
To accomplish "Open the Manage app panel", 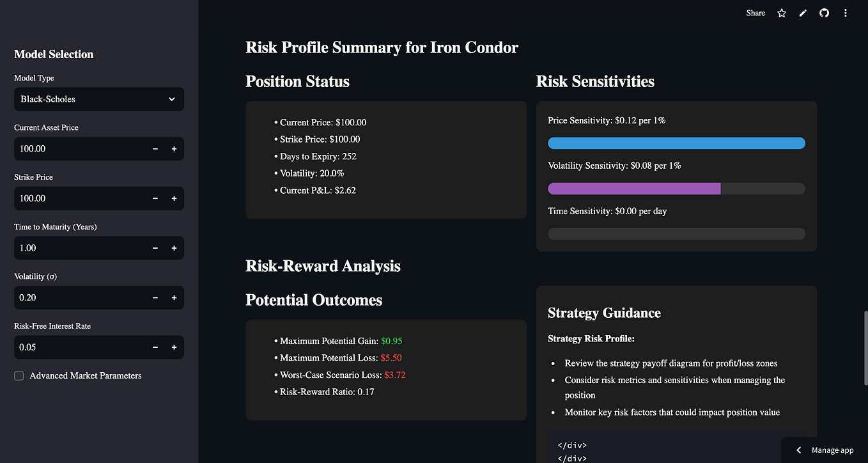I will [831, 450].
